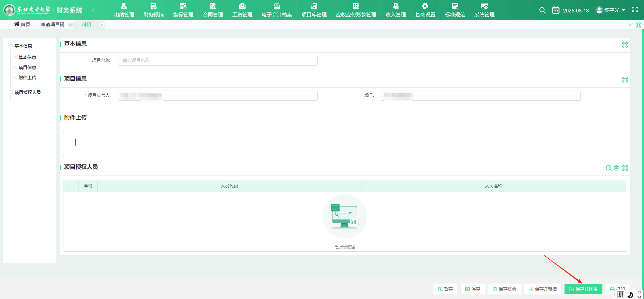Open the 陈学光 user dropdown
Screen dimensions: 644x299
coord(611,10)
